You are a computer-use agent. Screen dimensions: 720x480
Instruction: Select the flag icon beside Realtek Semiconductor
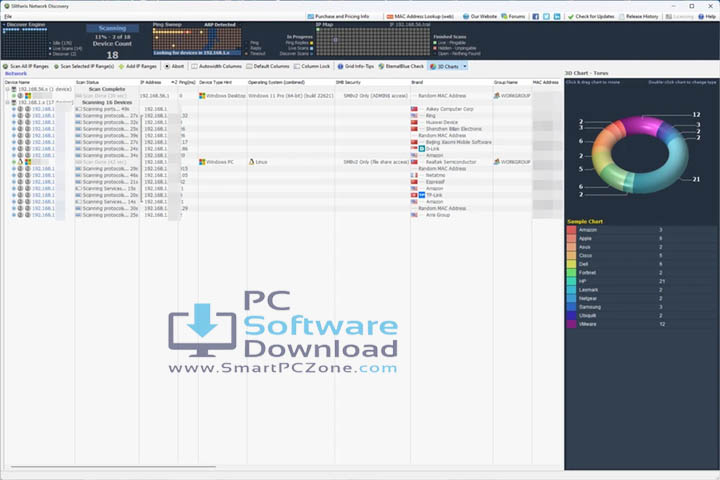pos(414,162)
